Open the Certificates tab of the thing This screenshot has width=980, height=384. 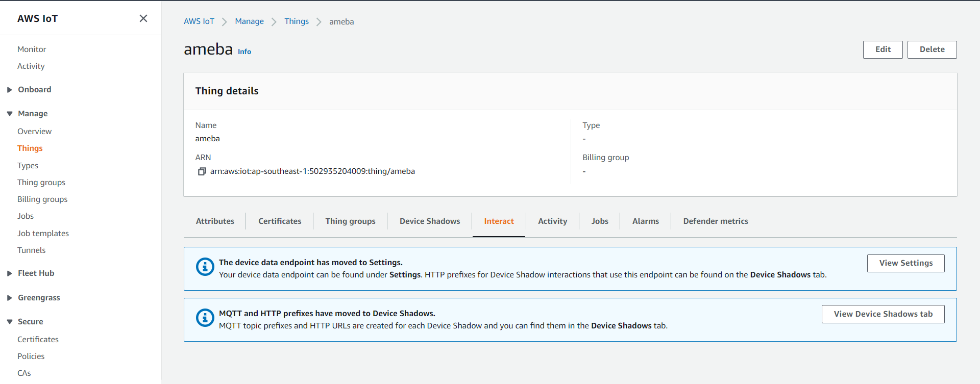tap(280, 221)
